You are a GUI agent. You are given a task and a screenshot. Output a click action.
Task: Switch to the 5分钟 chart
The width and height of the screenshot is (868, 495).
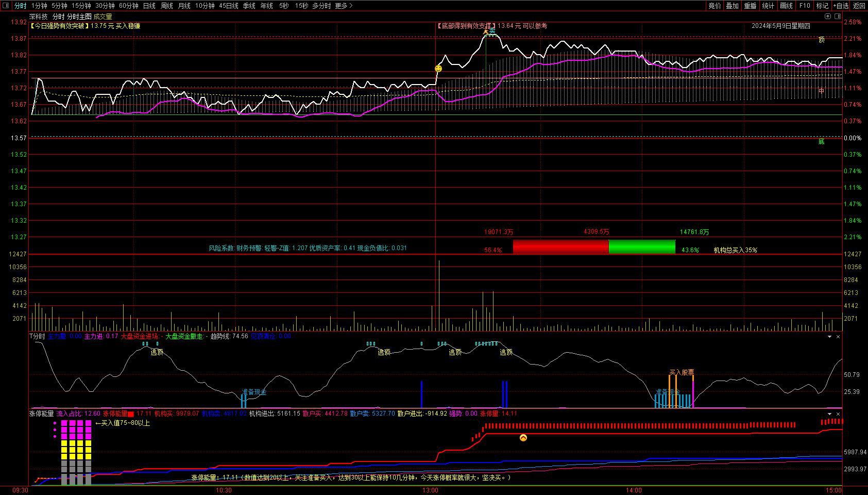[59, 6]
